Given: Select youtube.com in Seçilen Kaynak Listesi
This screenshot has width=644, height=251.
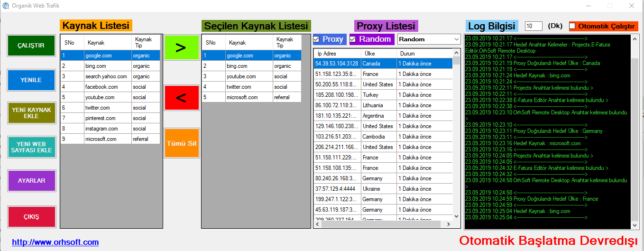Looking at the screenshot, I should (x=251, y=76).
